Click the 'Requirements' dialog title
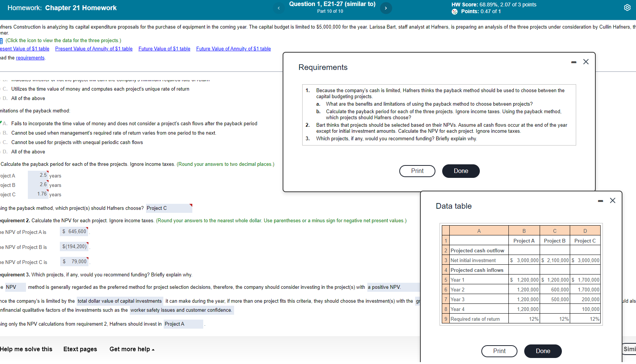The height and width of the screenshot is (364, 636). [323, 67]
